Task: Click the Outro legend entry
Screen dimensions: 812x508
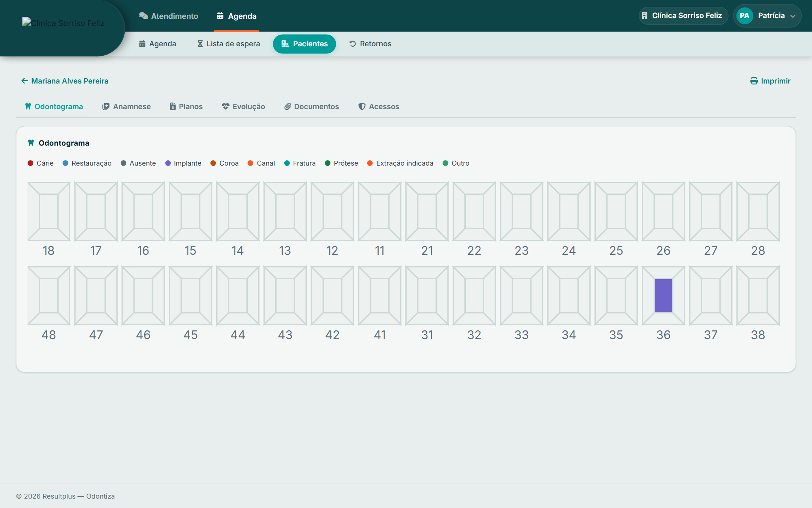Action: [456, 163]
